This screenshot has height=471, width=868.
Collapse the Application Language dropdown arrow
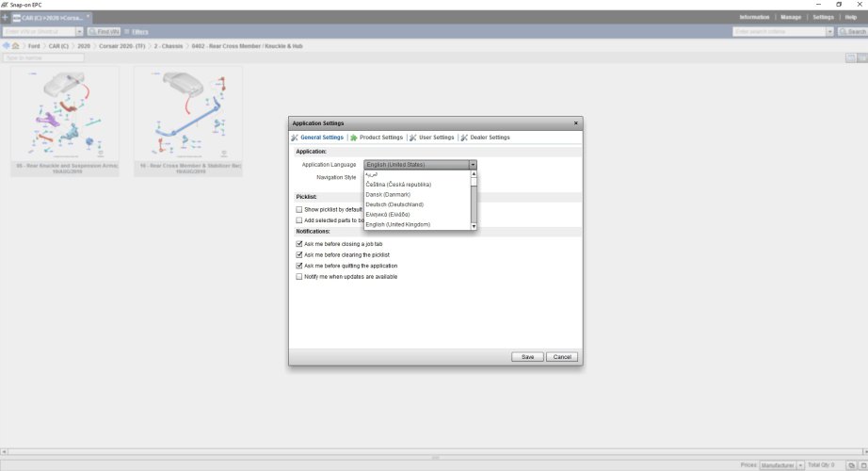[x=473, y=165]
